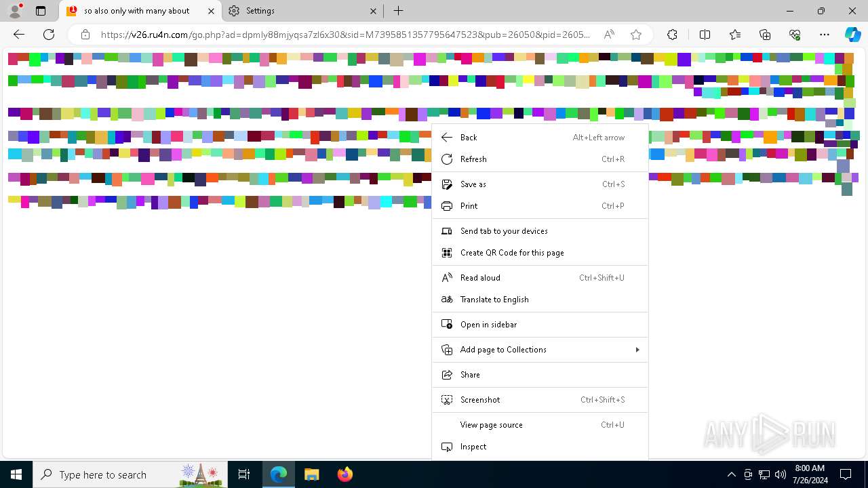Expand Add page to Collections submenu
Viewport: 868px width, 488px height.
click(x=540, y=350)
